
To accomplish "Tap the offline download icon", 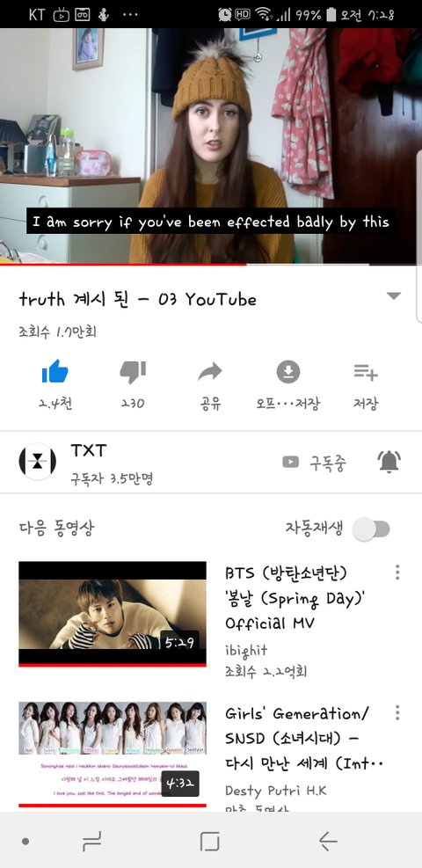I will [288, 372].
